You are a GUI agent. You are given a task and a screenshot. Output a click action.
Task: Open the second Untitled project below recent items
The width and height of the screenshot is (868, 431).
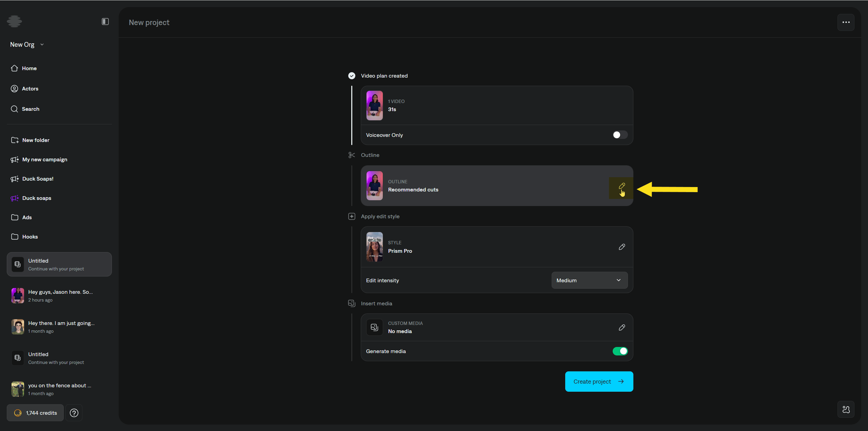point(59,358)
